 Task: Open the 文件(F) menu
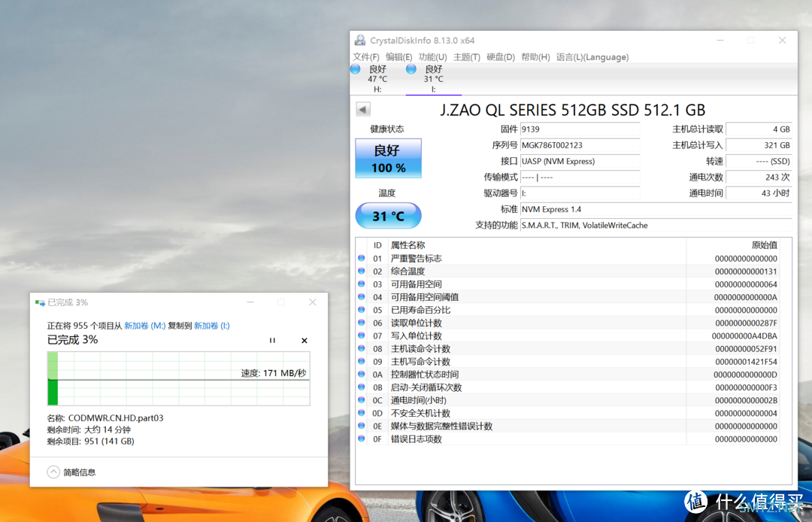[x=366, y=57]
